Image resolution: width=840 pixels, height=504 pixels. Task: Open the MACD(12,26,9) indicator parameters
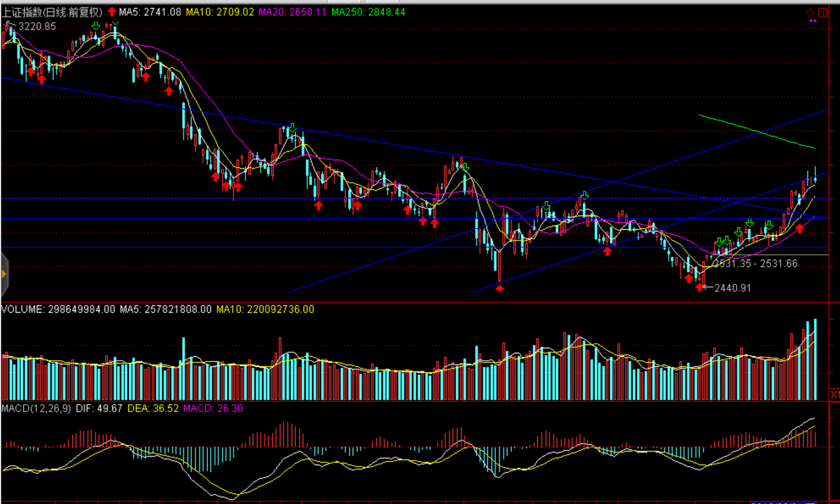[x=36, y=408]
